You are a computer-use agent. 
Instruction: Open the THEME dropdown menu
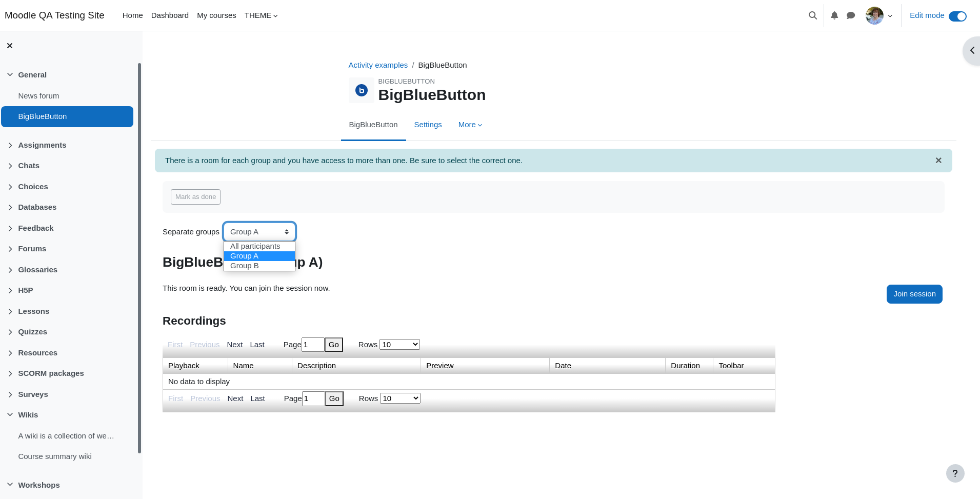261,15
